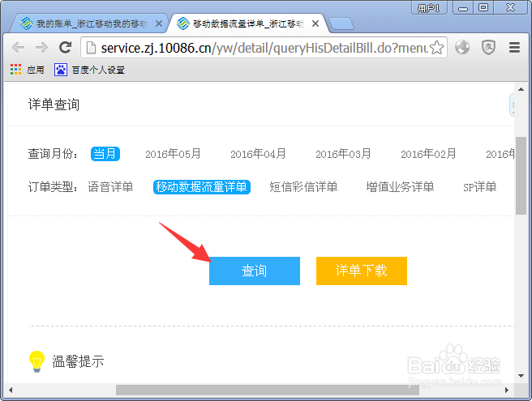Open the 百度个人设置 bookmark
Screen dimensions: 532x401
[x=89, y=70]
